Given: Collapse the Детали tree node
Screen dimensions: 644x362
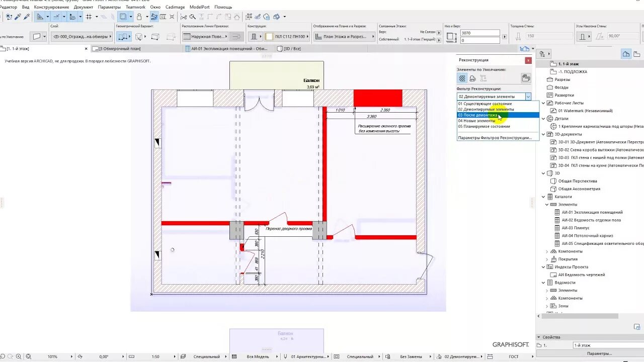Looking at the screenshot, I should point(543,119).
